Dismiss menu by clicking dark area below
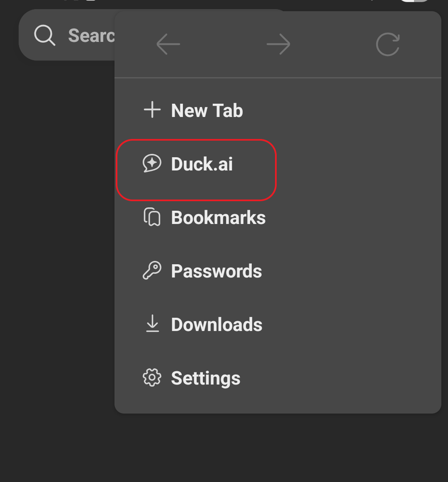448x482 pixels. [x=224, y=448]
